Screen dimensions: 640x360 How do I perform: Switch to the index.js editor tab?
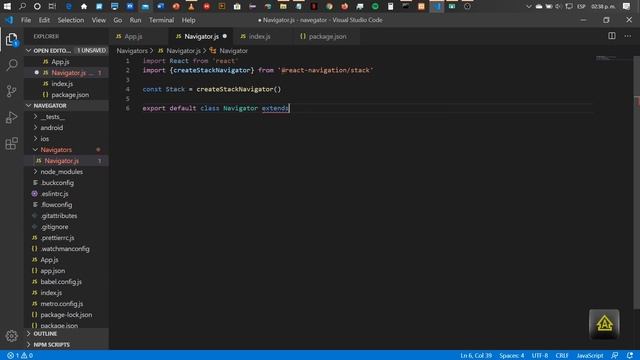pyautogui.click(x=264, y=36)
